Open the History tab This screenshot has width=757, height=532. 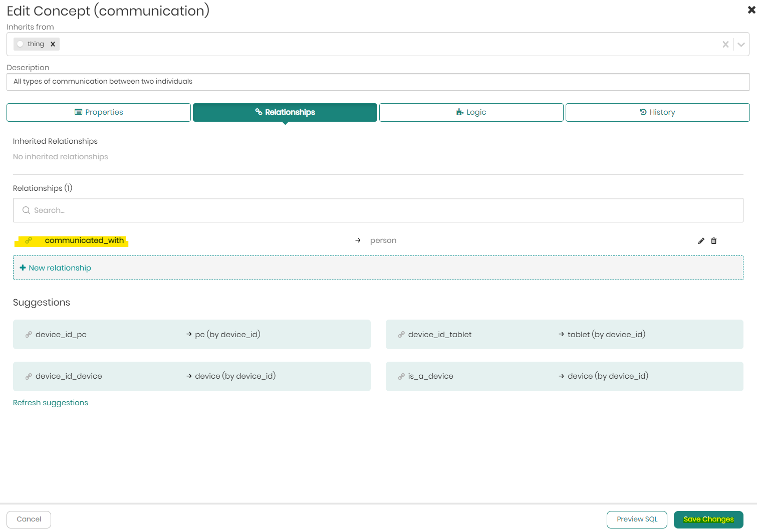[657, 112]
